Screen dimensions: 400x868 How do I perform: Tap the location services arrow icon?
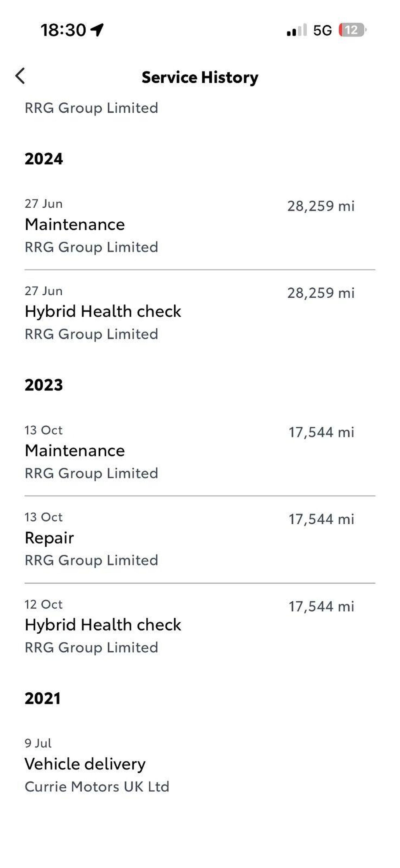(97, 30)
